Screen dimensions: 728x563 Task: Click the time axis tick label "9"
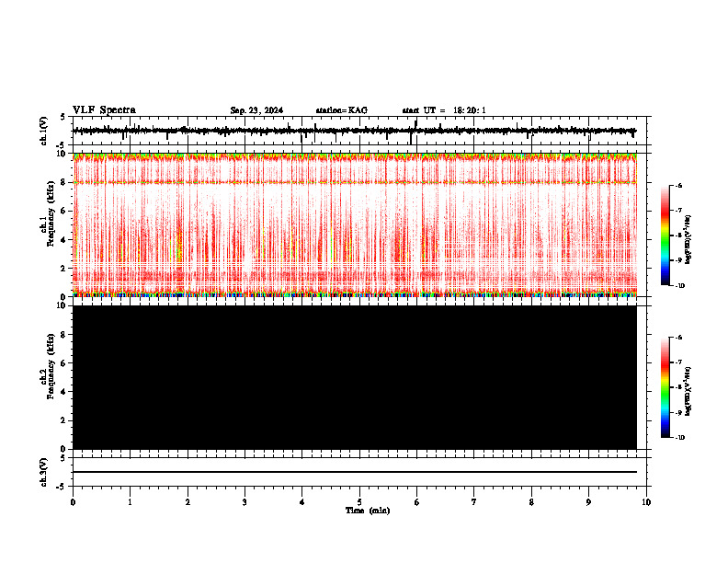588,502
